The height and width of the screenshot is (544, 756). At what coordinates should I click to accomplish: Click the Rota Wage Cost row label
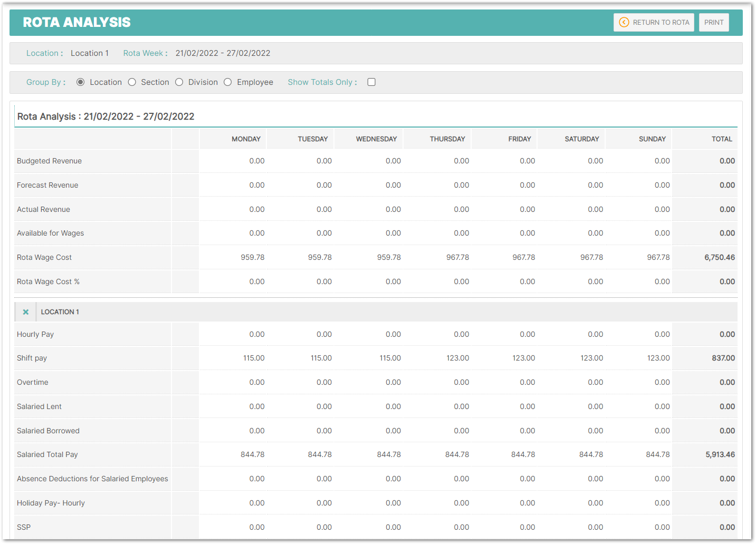(44, 258)
